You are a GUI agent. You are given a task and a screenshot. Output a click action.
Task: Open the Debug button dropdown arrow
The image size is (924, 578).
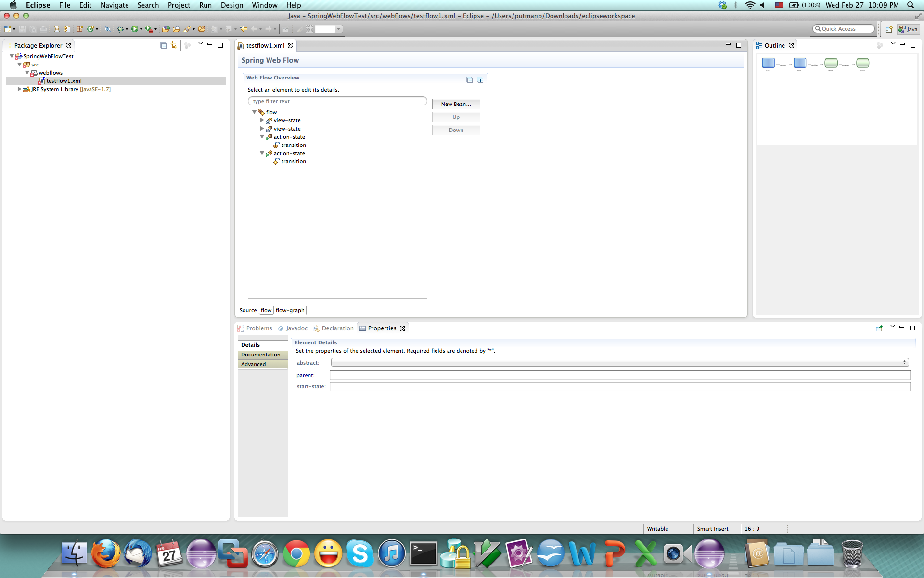[x=127, y=30]
